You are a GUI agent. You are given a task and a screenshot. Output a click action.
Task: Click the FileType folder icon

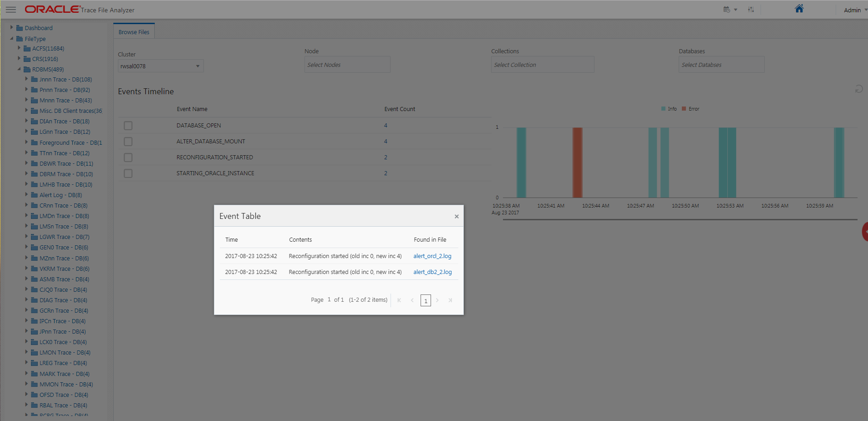coord(20,39)
